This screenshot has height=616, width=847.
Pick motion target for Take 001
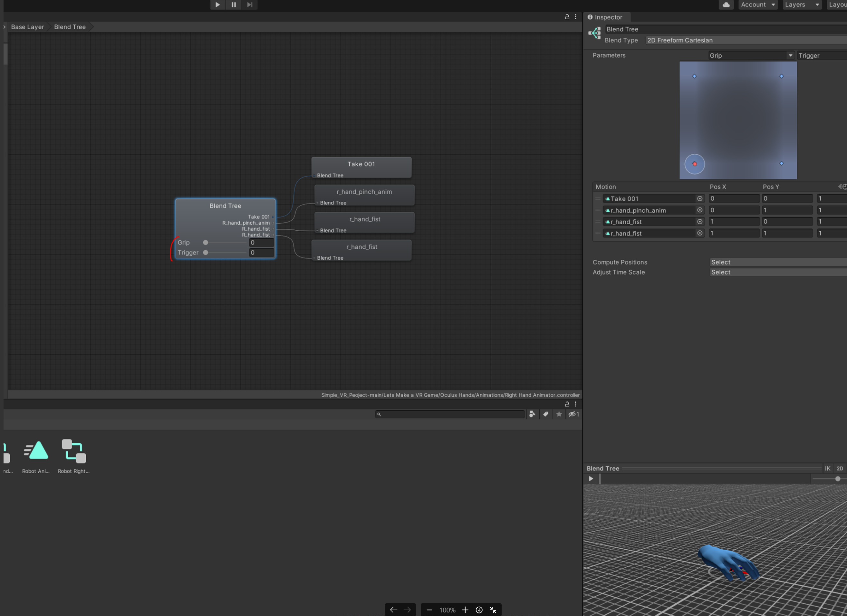(699, 199)
